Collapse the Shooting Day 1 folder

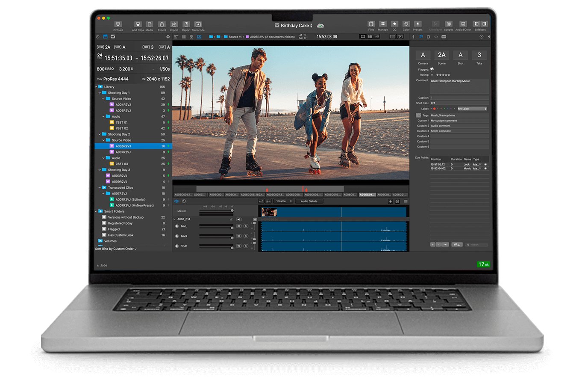point(100,93)
